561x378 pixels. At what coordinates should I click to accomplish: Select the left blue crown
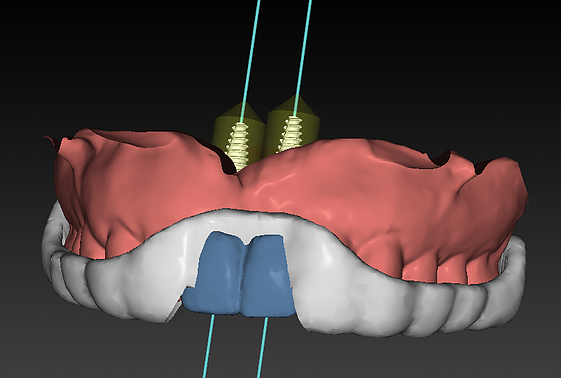[215, 275]
